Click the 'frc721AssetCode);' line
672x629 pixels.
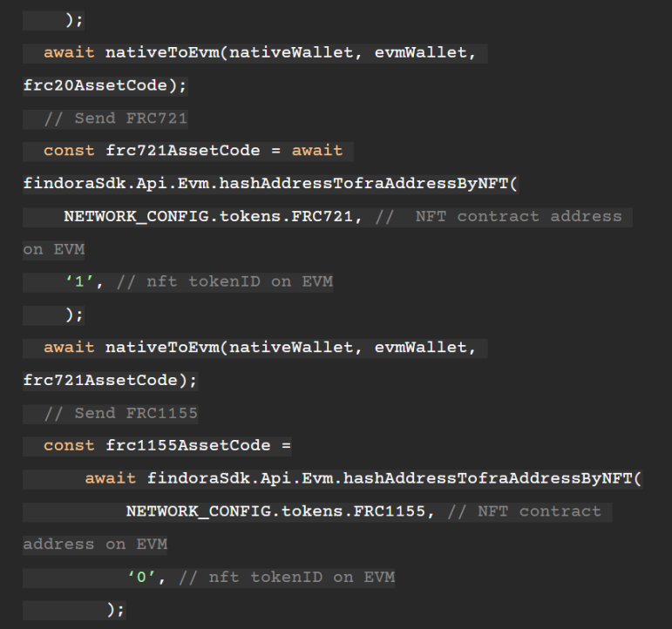pyautogui.click(x=110, y=381)
